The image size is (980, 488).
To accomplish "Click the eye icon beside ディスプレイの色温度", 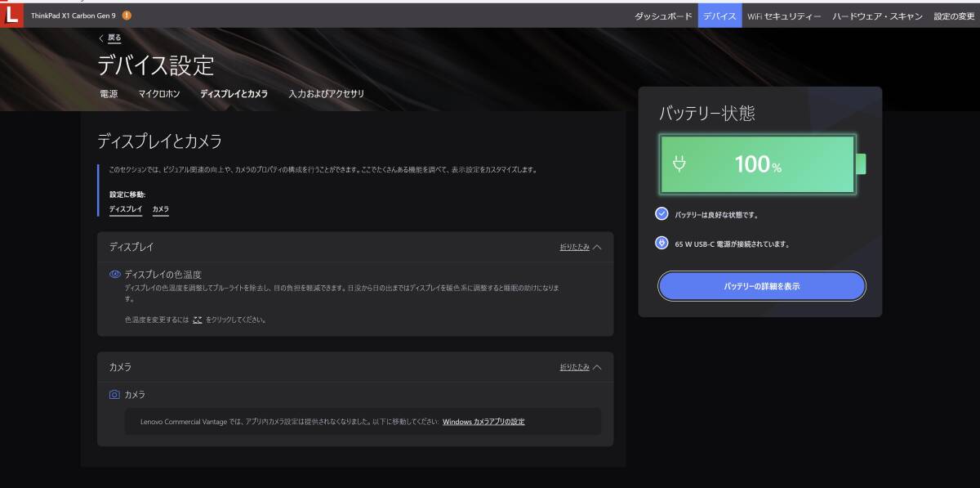I will pyautogui.click(x=115, y=275).
